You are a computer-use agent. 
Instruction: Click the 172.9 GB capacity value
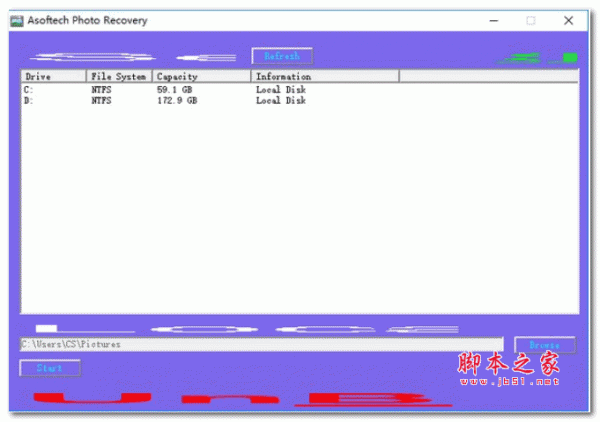point(177,101)
